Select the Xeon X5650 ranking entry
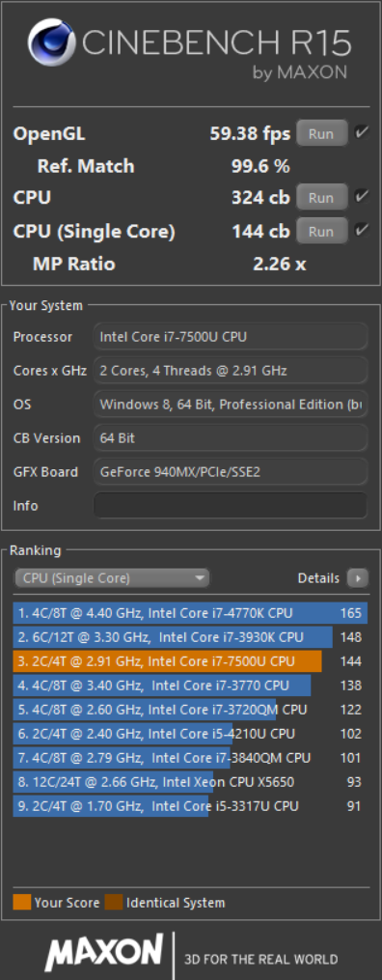Viewport: 382px width, 980px height. tap(190, 782)
